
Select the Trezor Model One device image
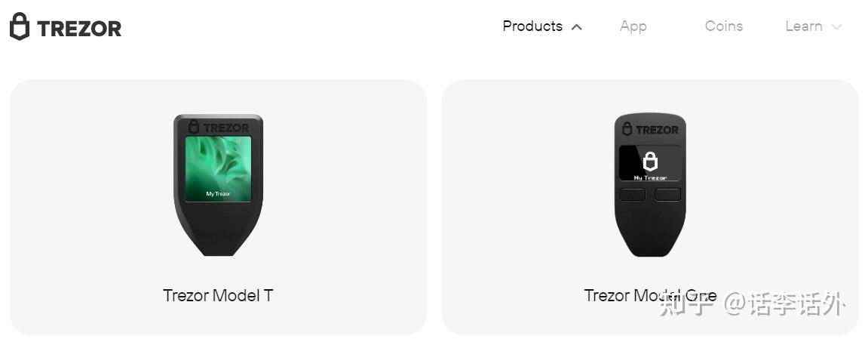coord(650,185)
